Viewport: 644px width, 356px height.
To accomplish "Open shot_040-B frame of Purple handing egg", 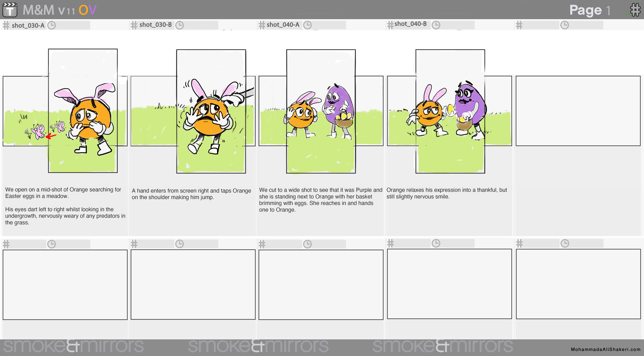I will [450, 111].
